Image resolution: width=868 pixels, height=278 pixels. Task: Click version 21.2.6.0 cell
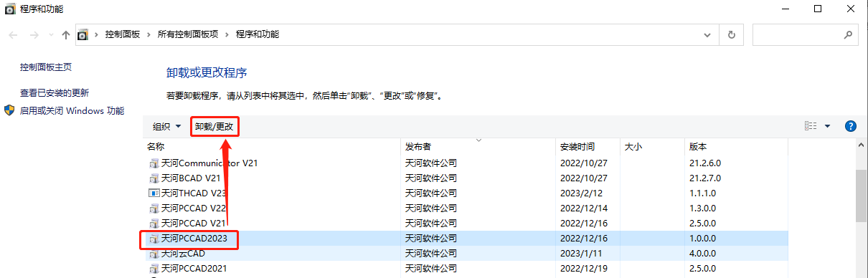pos(705,163)
